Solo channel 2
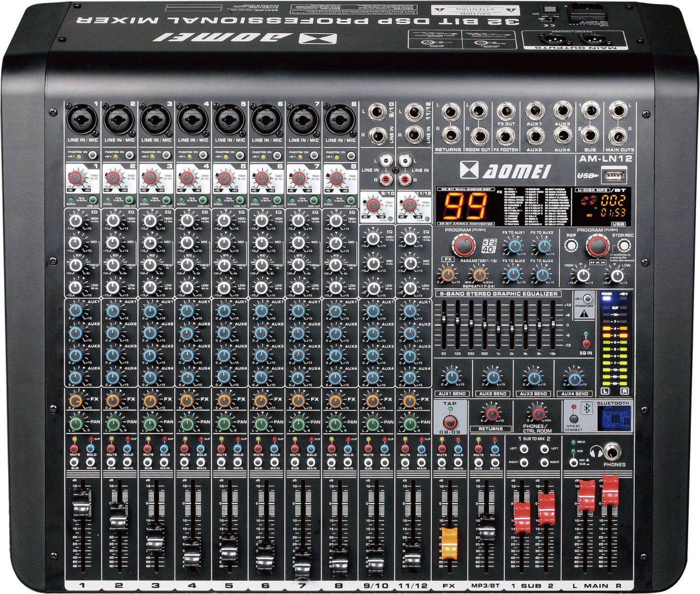 coord(128,449)
